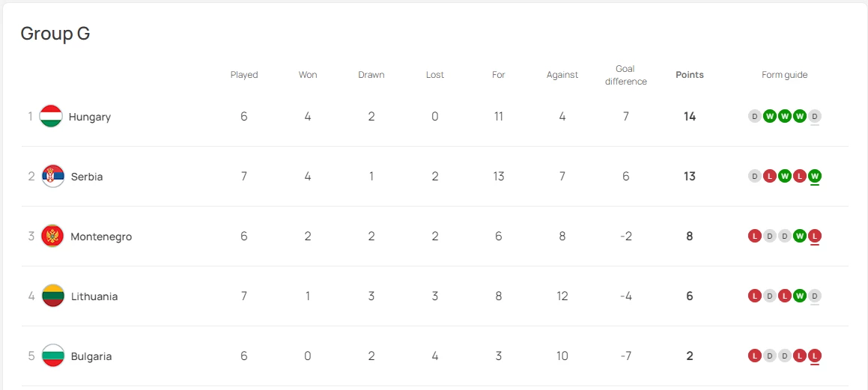Viewport: 868px width, 390px height.
Task: Open the Bulgaria team link
Action: click(x=91, y=356)
